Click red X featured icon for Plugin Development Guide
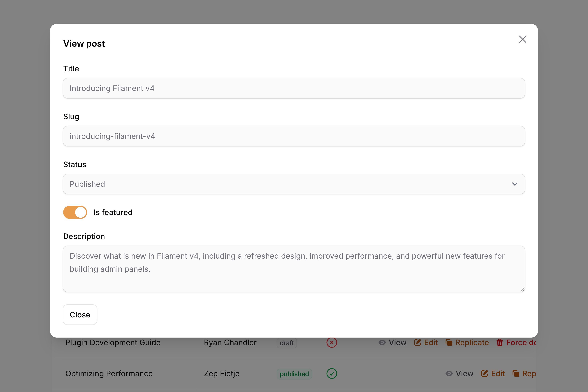 click(x=332, y=342)
